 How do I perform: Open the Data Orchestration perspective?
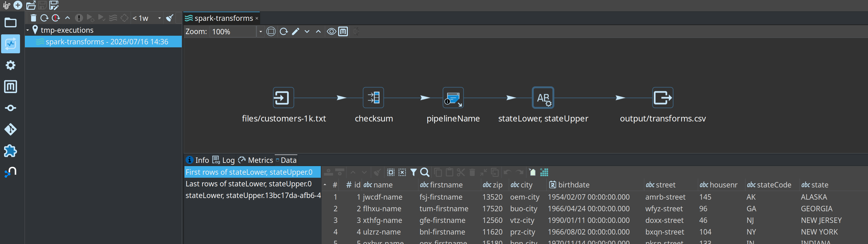click(x=11, y=108)
